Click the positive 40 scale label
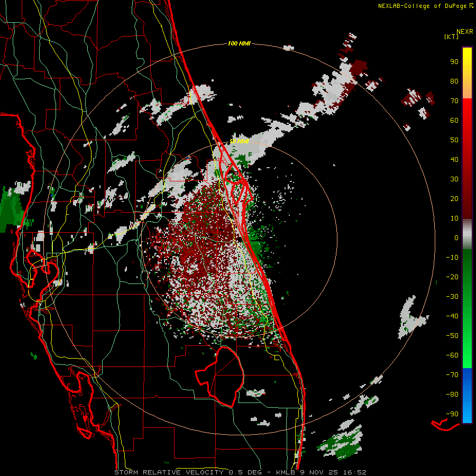 point(454,160)
